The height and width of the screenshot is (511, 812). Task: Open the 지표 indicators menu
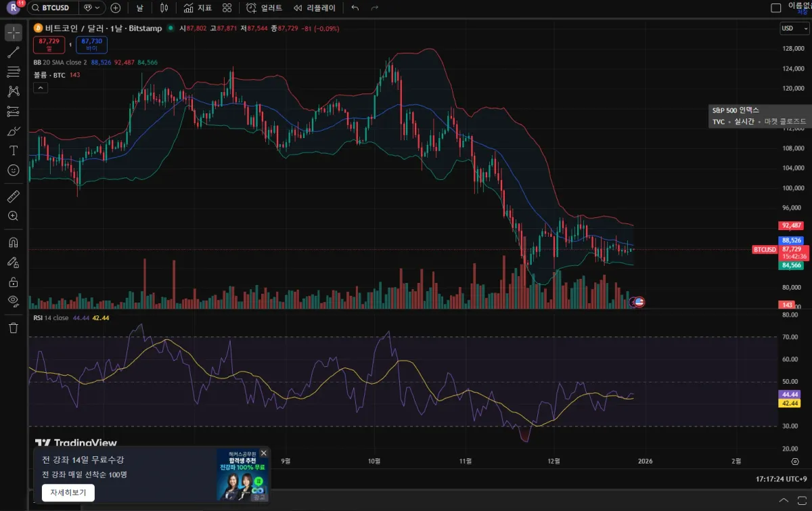tap(198, 8)
